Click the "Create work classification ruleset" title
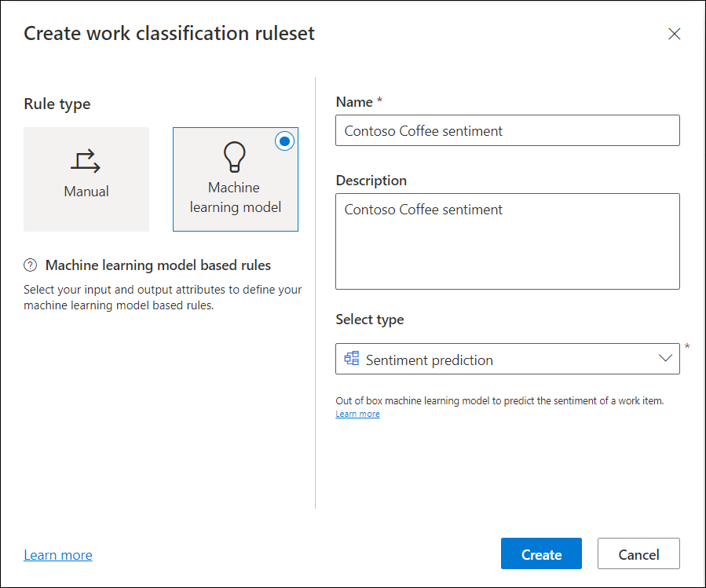The width and height of the screenshot is (706, 588). (169, 34)
